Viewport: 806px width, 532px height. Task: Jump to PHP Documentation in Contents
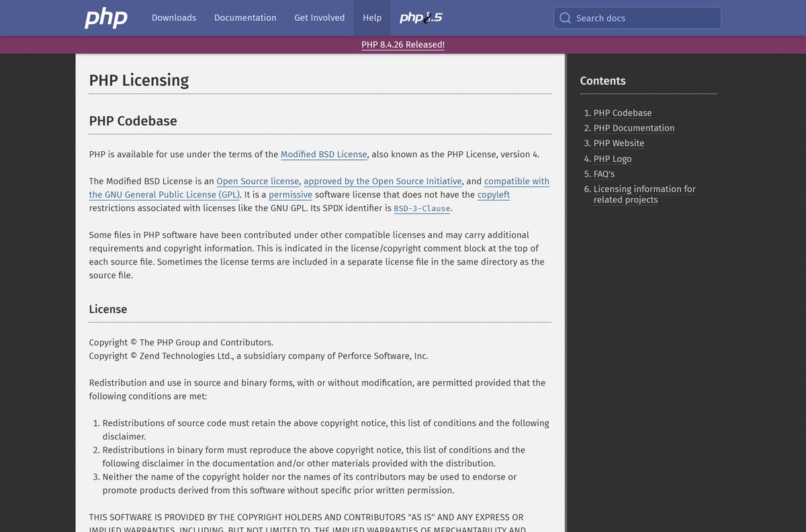point(634,128)
